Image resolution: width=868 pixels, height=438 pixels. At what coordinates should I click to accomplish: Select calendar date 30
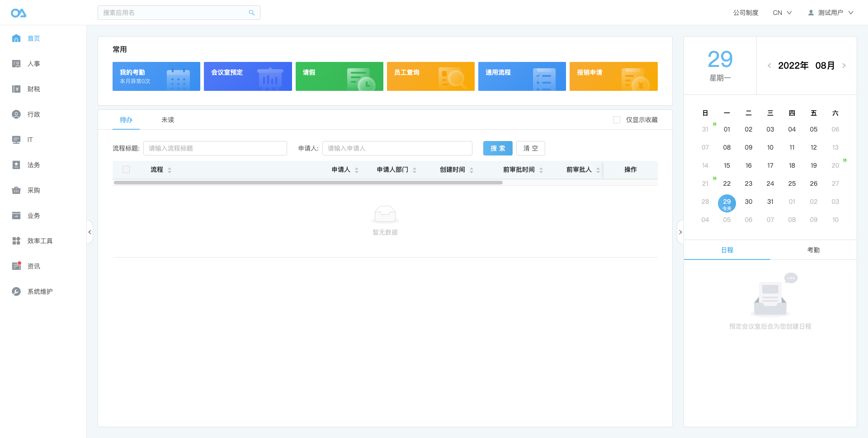coord(749,202)
